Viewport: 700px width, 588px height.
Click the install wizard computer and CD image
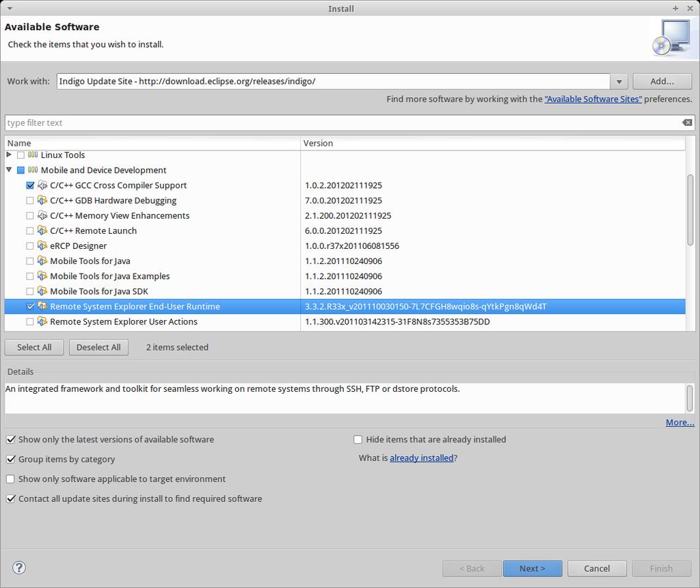(672, 38)
